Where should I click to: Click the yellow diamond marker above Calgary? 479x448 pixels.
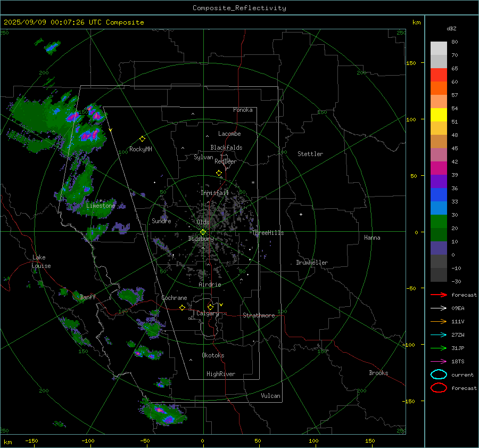click(210, 307)
